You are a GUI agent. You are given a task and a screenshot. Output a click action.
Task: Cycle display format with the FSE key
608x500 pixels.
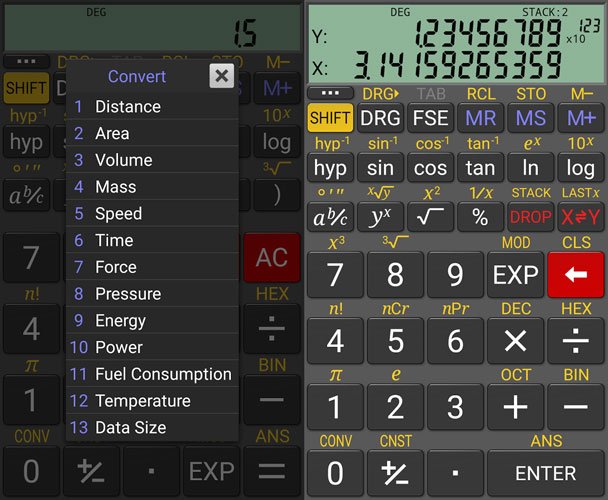[x=430, y=118]
